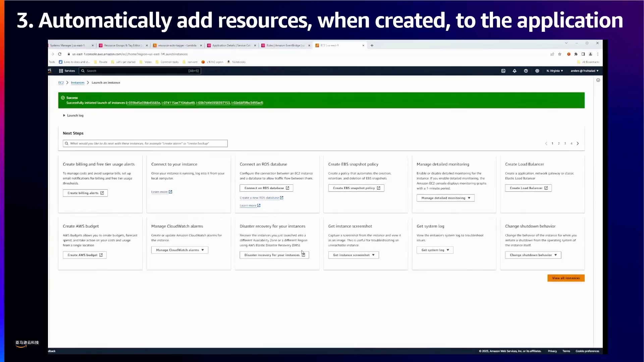Go to EC2 breadcrumb link

point(61,82)
